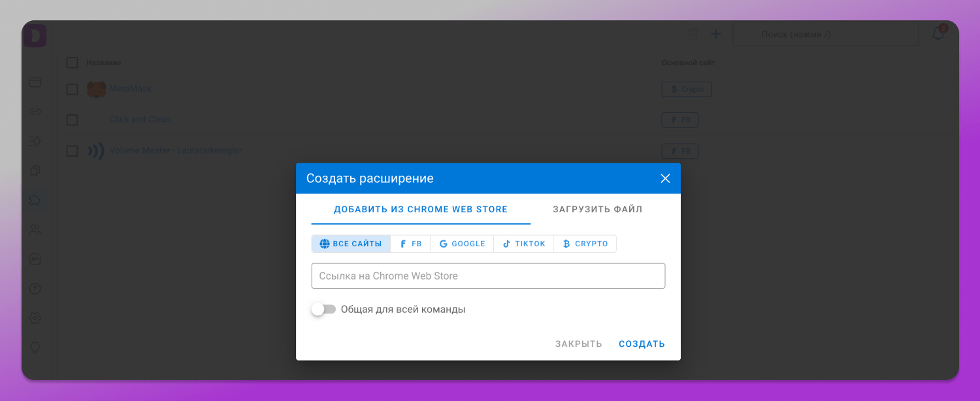Open the notifications bell icon
Screen dimensions: 980x401
coord(939,34)
